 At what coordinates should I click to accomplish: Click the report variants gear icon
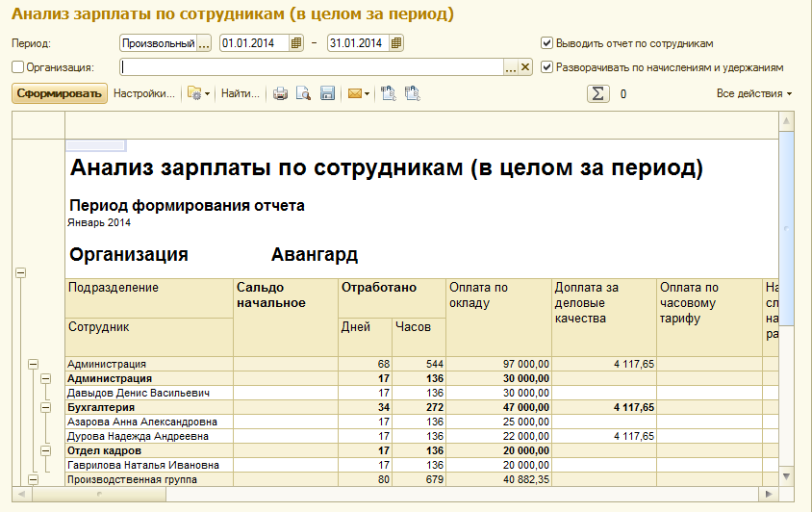click(x=195, y=94)
